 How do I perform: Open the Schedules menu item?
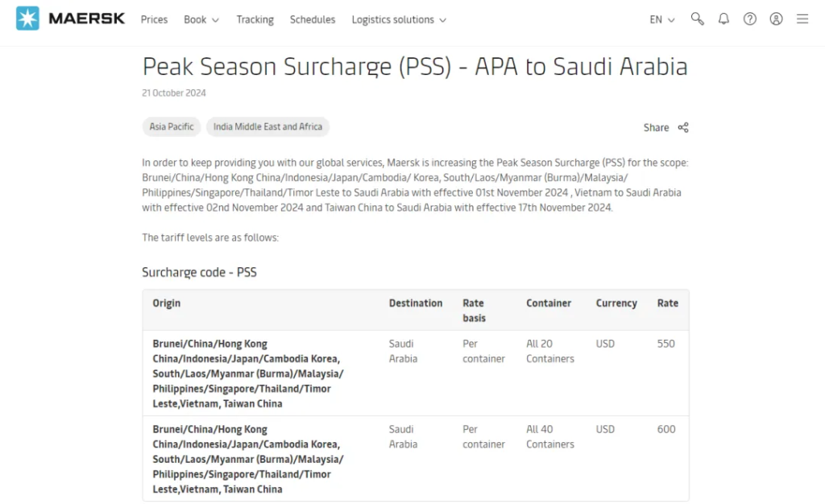(x=313, y=19)
